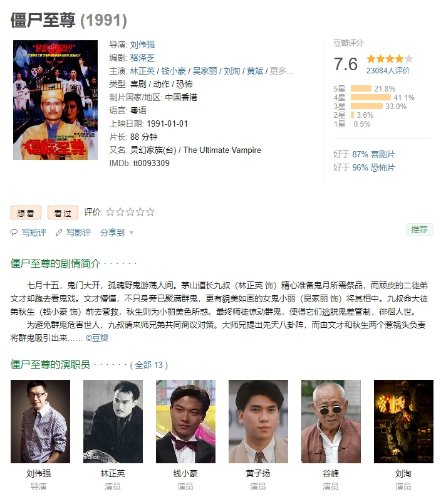Click the 写影评 pencil icon

tap(59, 233)
